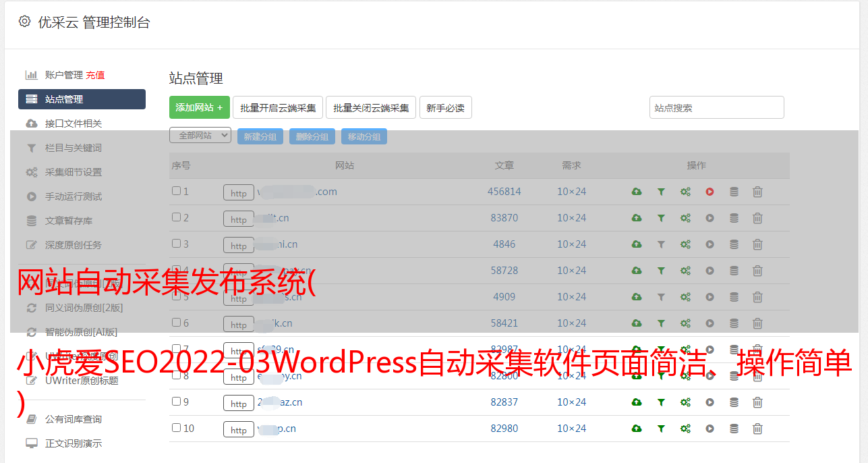Viewport: 868px width, 463px height.
Task: Click cloud upload icon for 83870 row
Action: tap(637, 218)
